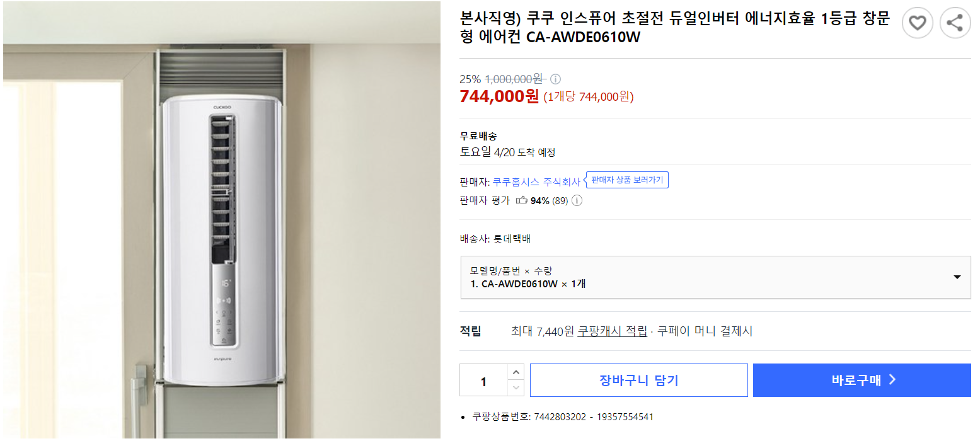The image size is (980, 441).
Task: Increase quantity using the up stepper arrow
Action: 516,372
